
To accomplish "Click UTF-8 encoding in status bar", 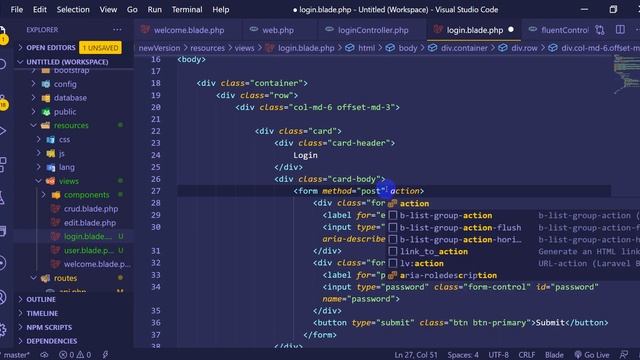I will [498, 355].
